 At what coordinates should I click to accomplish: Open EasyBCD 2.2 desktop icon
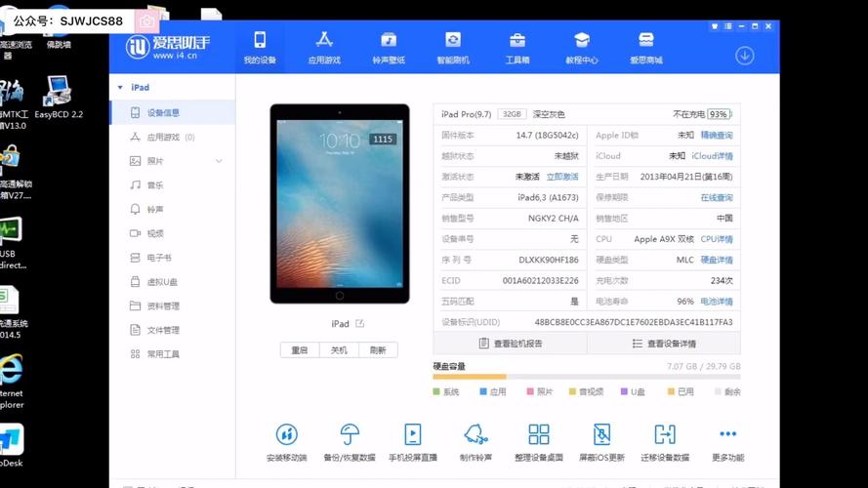58,98
